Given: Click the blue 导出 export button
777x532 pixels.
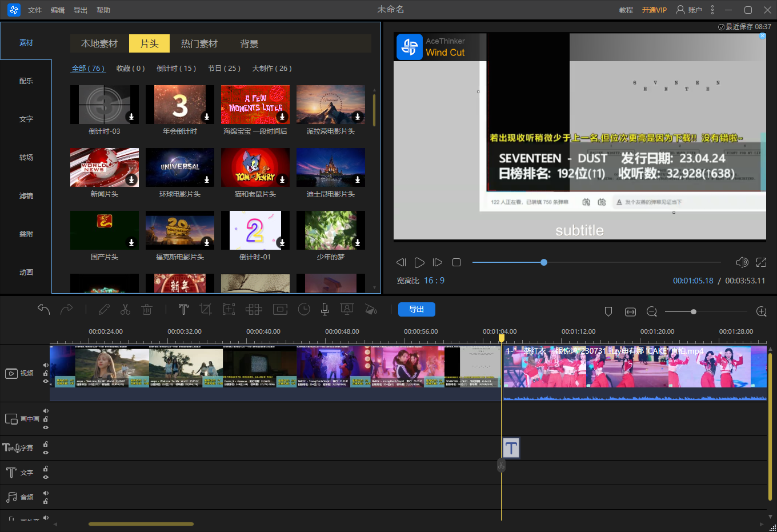Looking at the screenshot, I should pos(416,309).
